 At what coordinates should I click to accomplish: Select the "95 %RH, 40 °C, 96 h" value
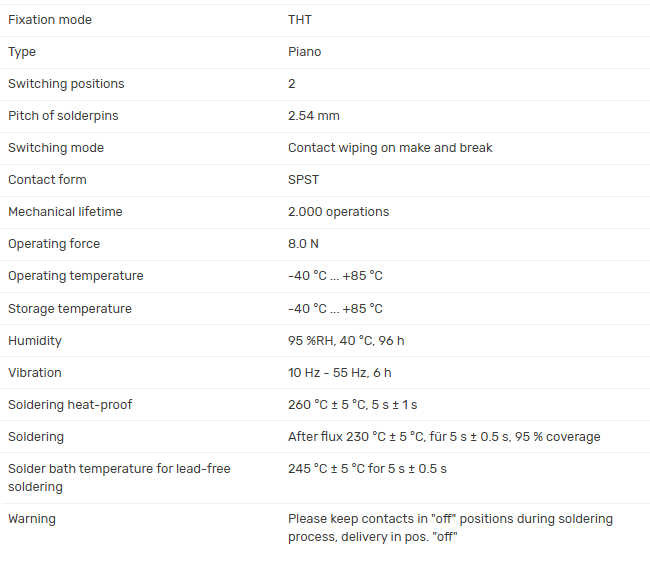pos(346,341)
